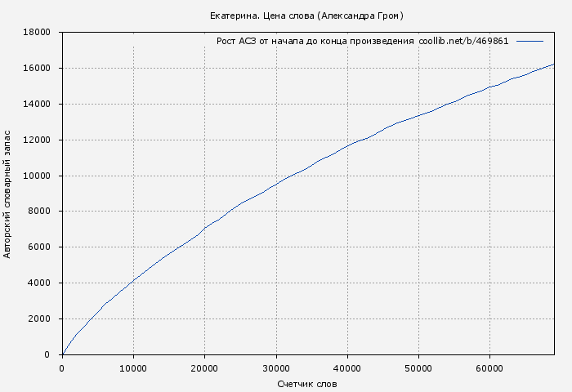The height and width of the screenshot is (392, 572).
Task: Click the 16000 value on the vertical axis
Action: [x=38, y=69]
